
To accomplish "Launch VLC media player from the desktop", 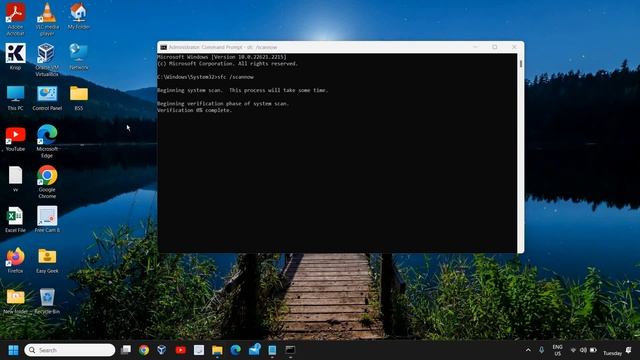I will tap(47, 18).
